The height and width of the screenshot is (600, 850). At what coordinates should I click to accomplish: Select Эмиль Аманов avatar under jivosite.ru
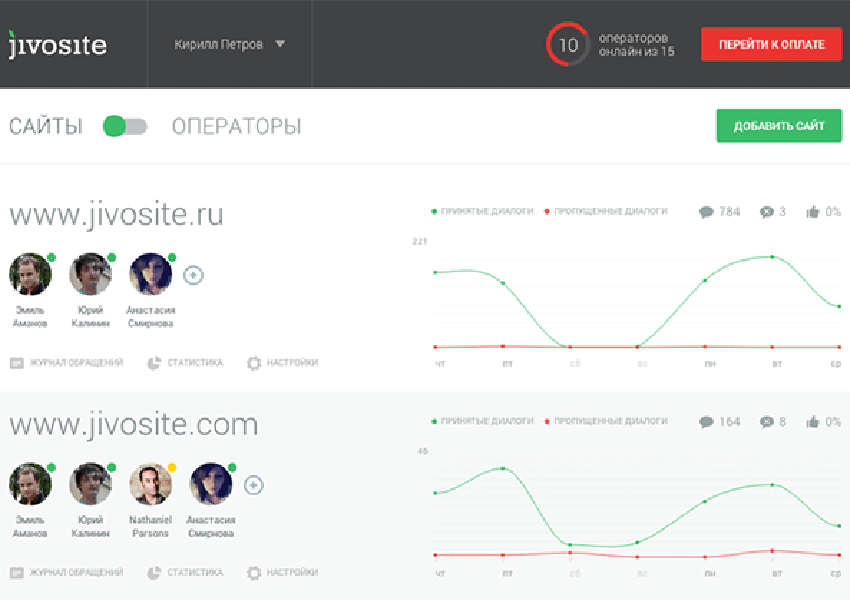[x=30, y=274]
